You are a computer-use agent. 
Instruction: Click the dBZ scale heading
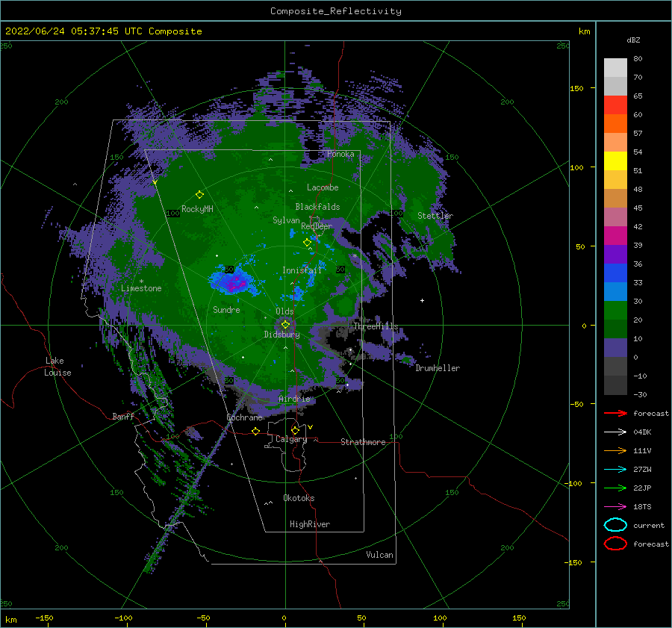[633, 40]
